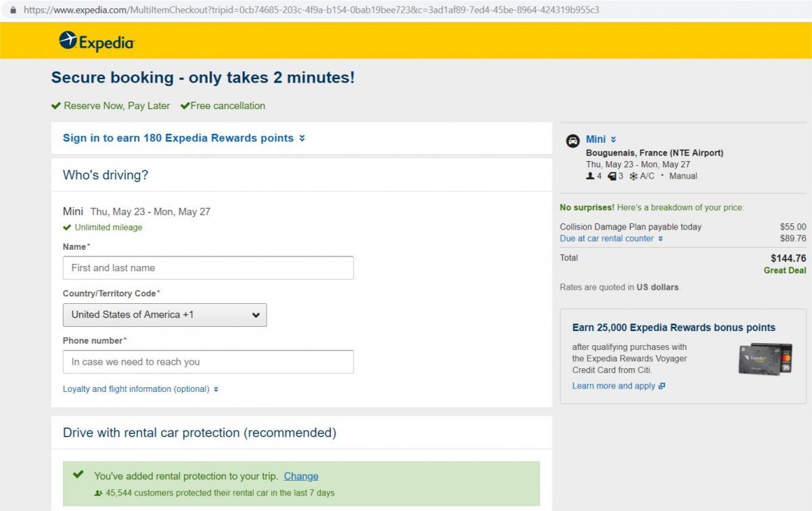Click the Expedia Rewards credit card image
This screenshot has height=511, width=812.
coord(765,359)
